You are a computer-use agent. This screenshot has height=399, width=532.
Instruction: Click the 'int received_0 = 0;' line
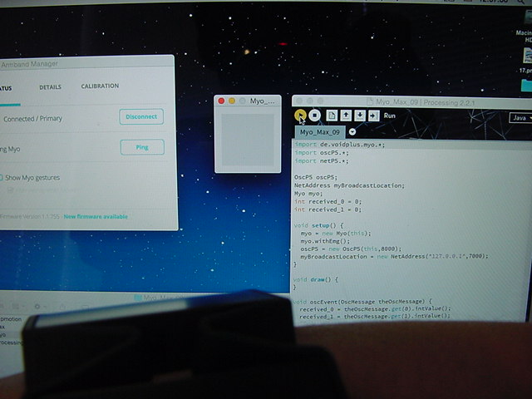pyautogui.click(x=328, y=201)
